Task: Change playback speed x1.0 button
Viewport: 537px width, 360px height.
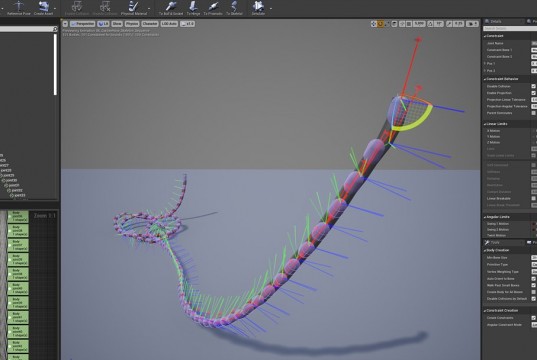Action: tap(188, 24)
